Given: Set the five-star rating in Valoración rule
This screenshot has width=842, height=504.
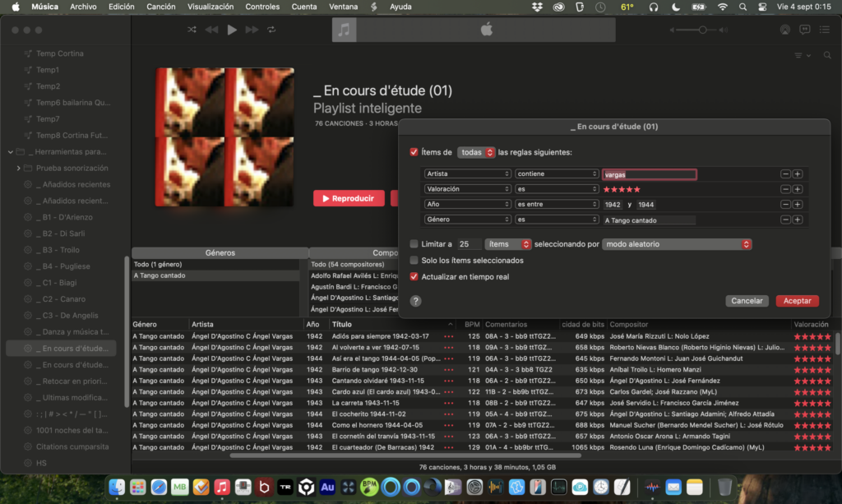Looking at the screenshot, I should pyautogui.click(x=622, y=189).
